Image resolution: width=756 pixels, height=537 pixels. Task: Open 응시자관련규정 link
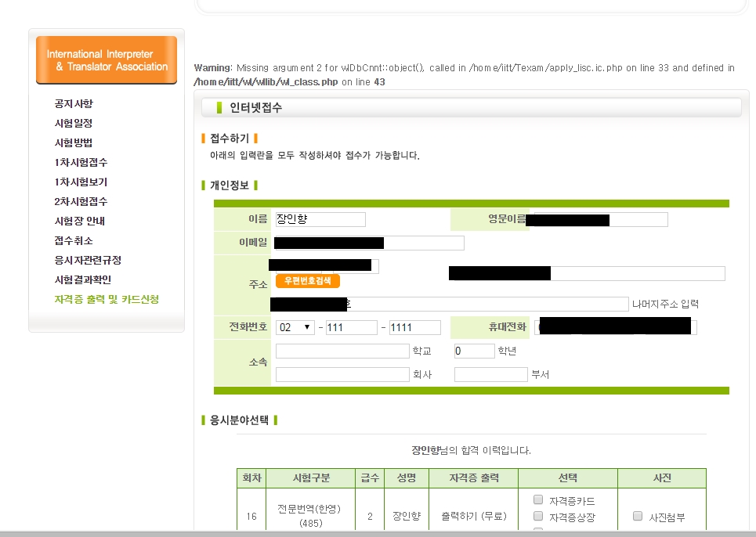(x=88, y=261)
